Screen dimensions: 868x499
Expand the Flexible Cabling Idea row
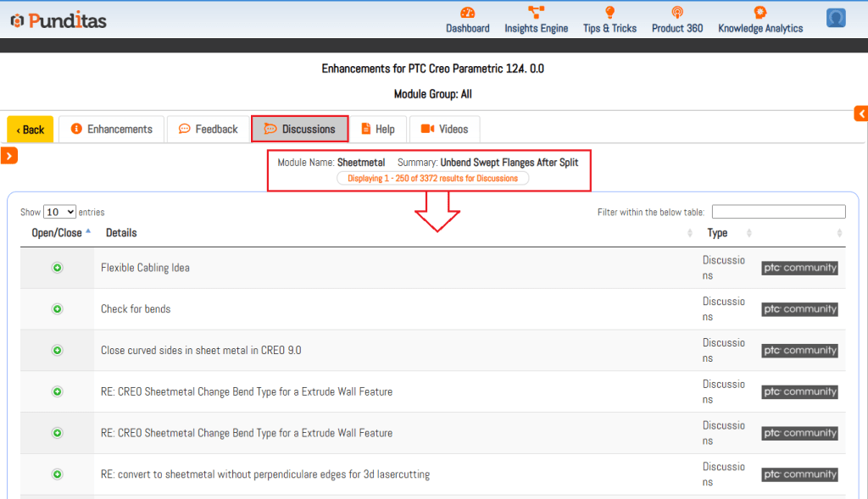58,268
